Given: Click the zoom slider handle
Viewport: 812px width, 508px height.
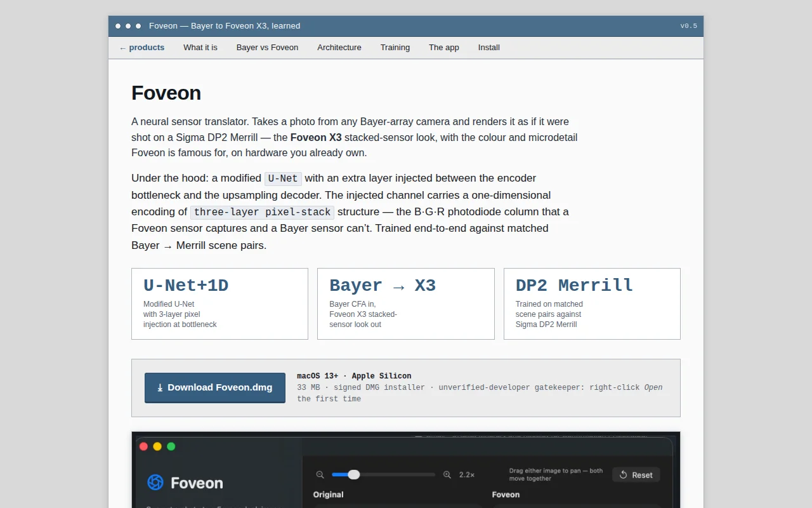Looking at the screenshot, I should click(x=354, y=474).
